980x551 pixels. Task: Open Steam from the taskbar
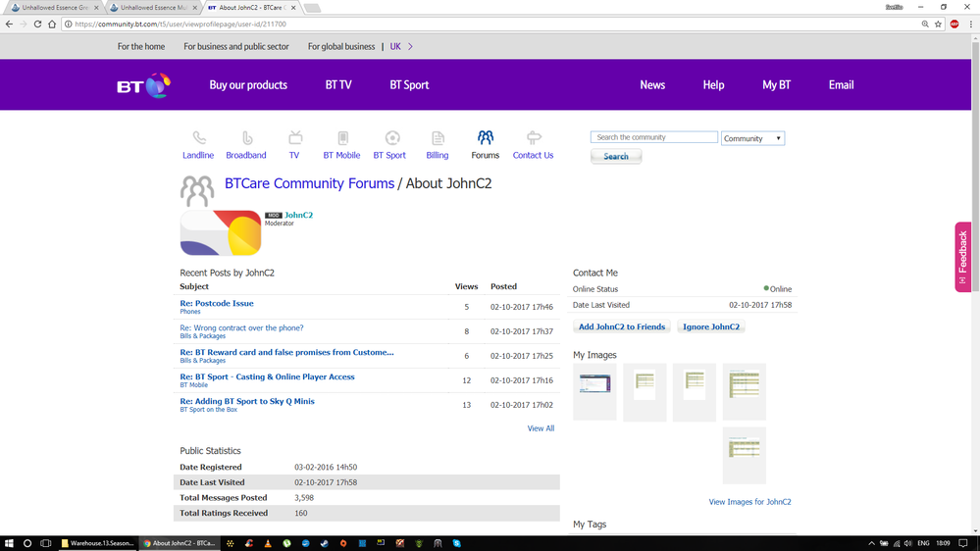(324, 543)
